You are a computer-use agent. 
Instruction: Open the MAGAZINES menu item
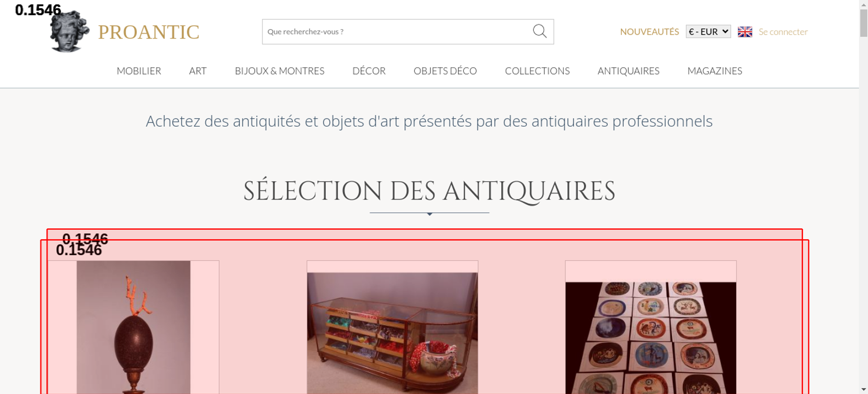715,71
